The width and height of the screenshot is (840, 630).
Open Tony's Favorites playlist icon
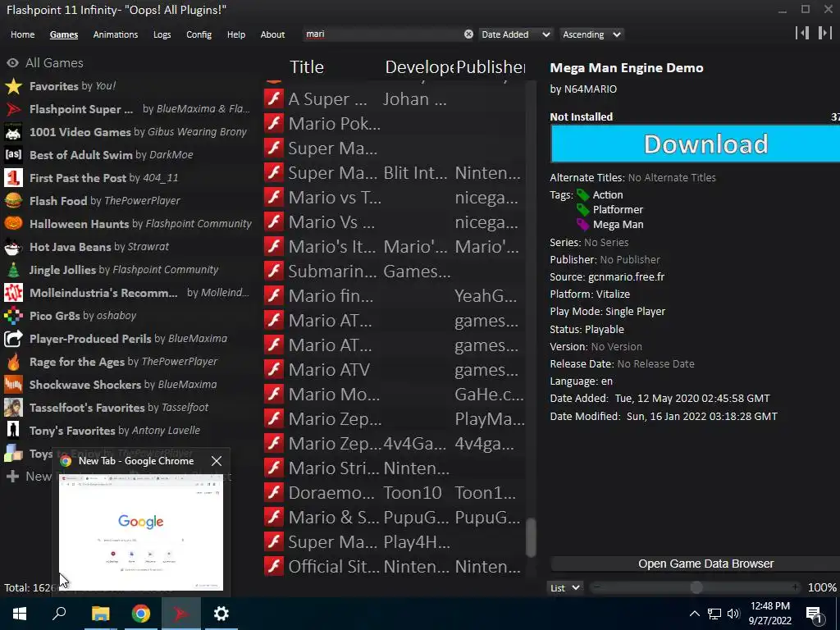coord(13,431)
